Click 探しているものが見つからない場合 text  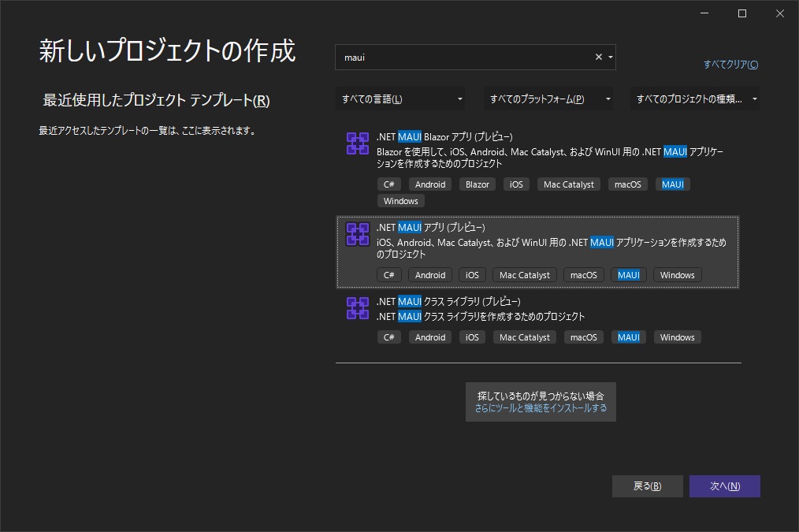click(x=541, y=396)
